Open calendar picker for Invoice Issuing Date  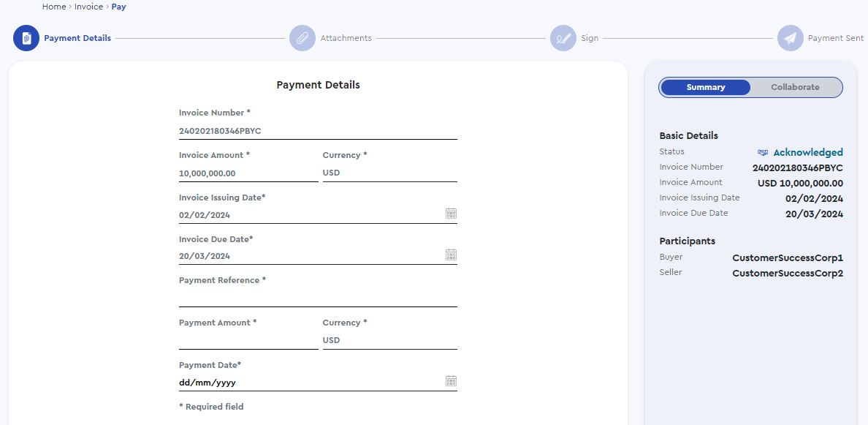[x=451, y=214]
